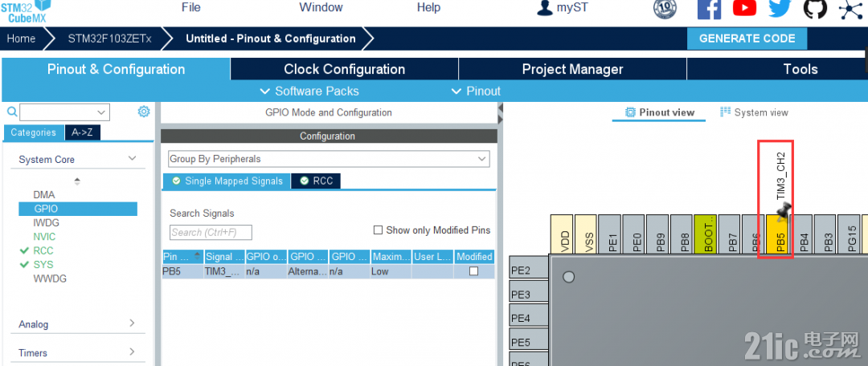Select the PB5 row in signal table
The height and width of the screenshot is (366, 868).
click(x=328, y=271)
